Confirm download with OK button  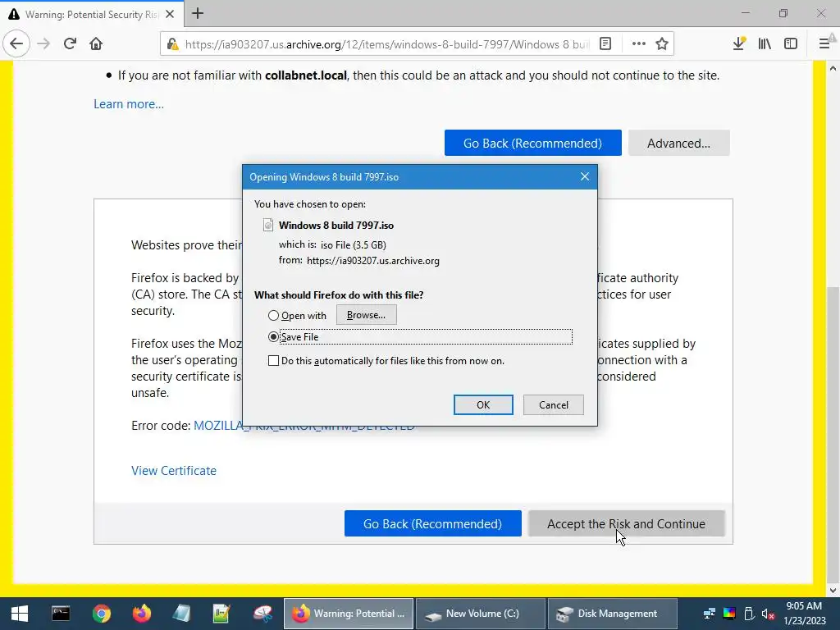(x=483, y=405)
